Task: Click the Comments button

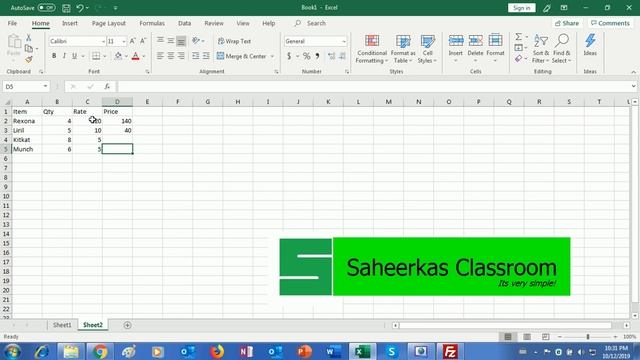Action: tap(610, 23)
